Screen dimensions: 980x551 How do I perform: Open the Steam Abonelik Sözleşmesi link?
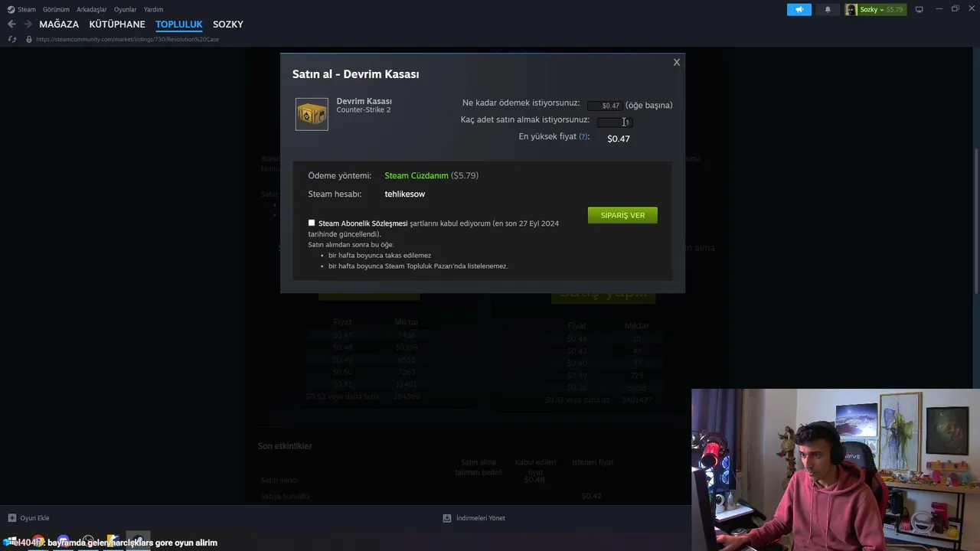click(x=363, y=223)
